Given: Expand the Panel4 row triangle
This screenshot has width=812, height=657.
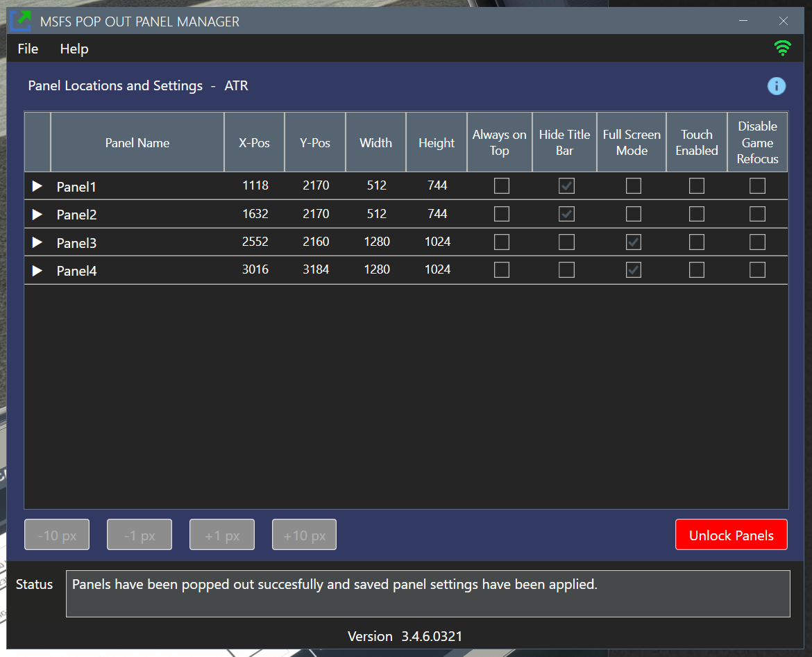Looking at the screenshot, I should pos(37,270).
